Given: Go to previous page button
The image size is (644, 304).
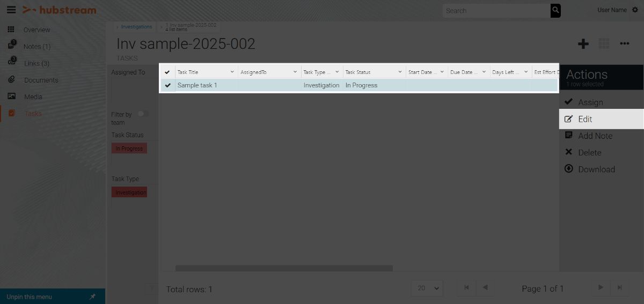Looking at the screenshot, I should click(485, 288).
